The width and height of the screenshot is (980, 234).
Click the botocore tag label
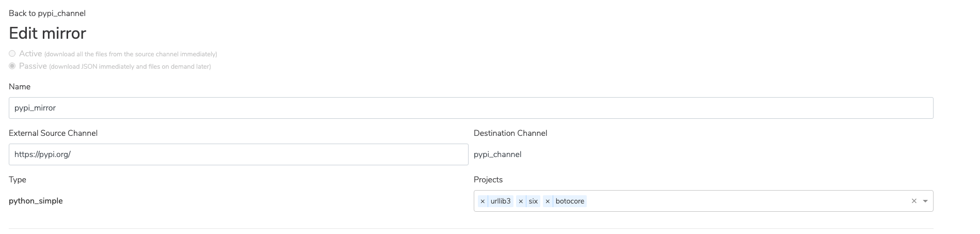click(x=570, y=201)
